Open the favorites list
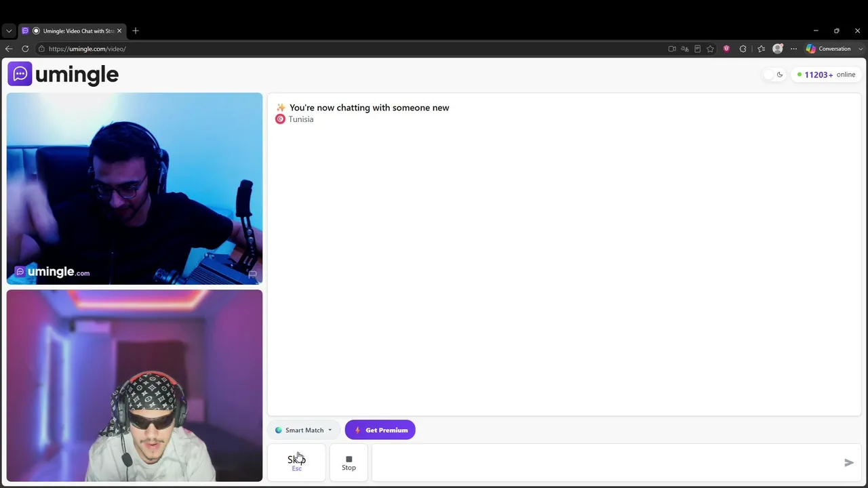 tap(761, 49)
